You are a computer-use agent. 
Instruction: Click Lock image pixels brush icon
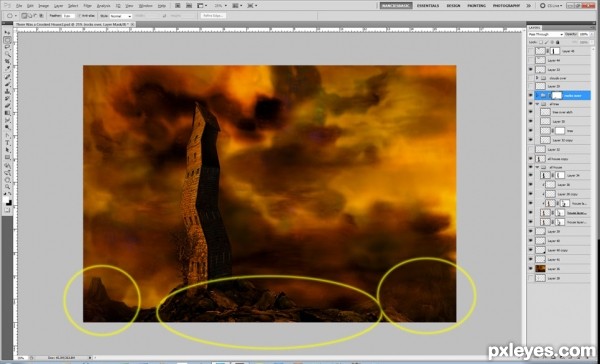[547, 42]
